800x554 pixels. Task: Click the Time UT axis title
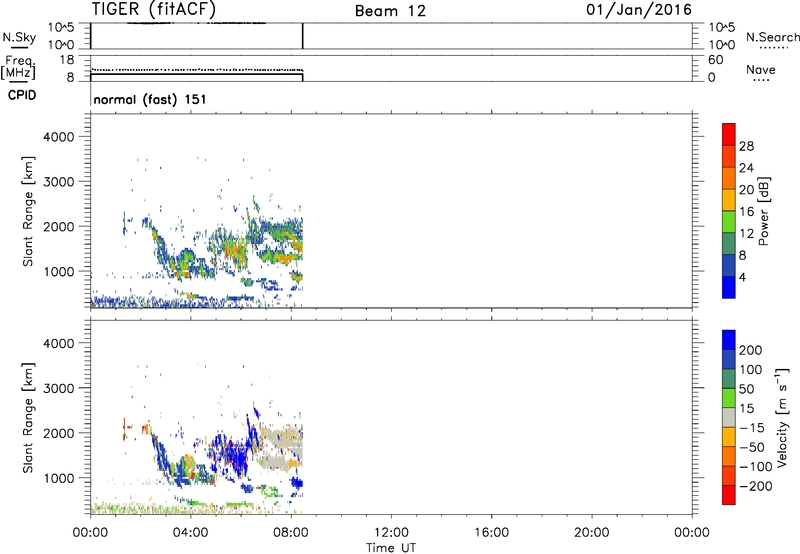391,548
